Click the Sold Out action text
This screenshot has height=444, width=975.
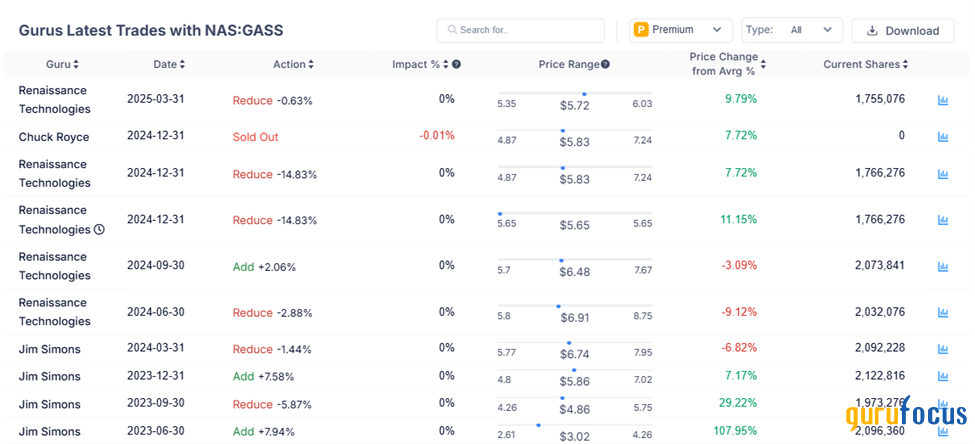point(256,137)
